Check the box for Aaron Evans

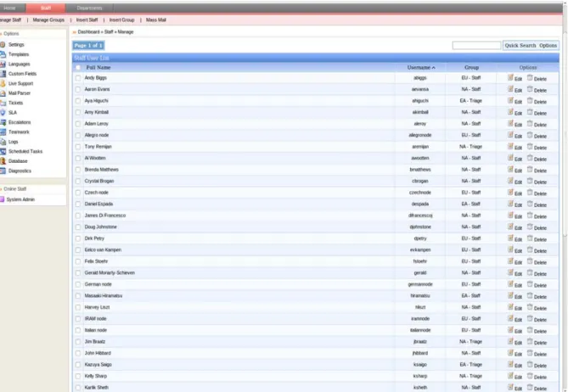click(78, 89)
